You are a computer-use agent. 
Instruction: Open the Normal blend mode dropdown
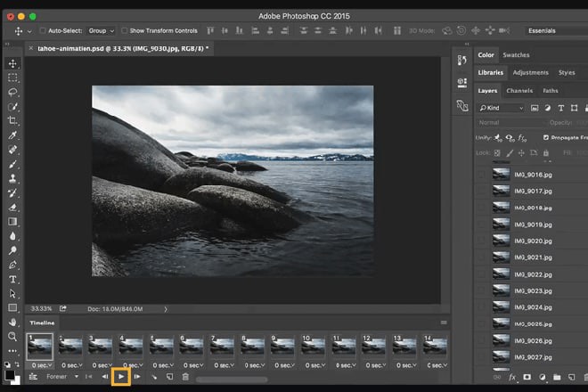pyautogui.click(x=511, y=123)
